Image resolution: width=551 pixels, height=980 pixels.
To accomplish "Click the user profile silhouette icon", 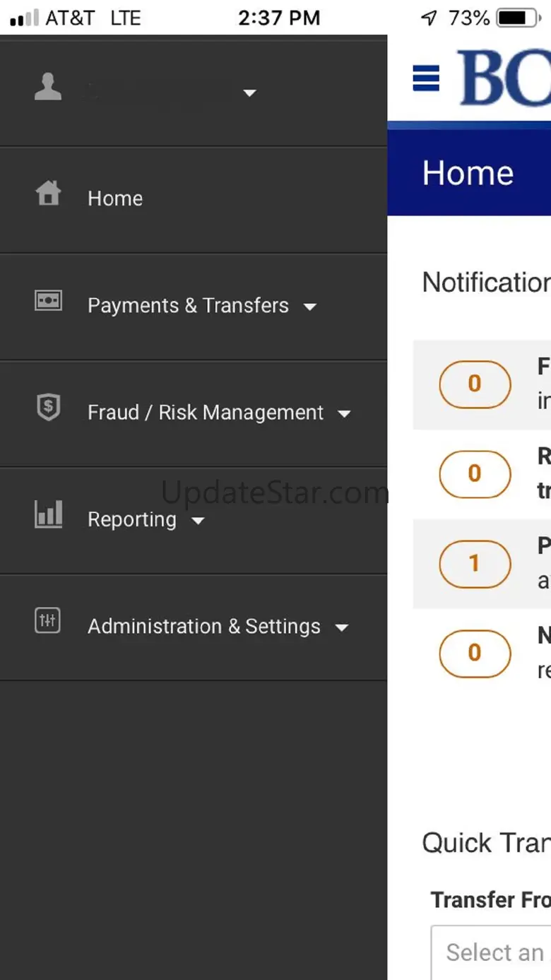I will tap(48, 87).
